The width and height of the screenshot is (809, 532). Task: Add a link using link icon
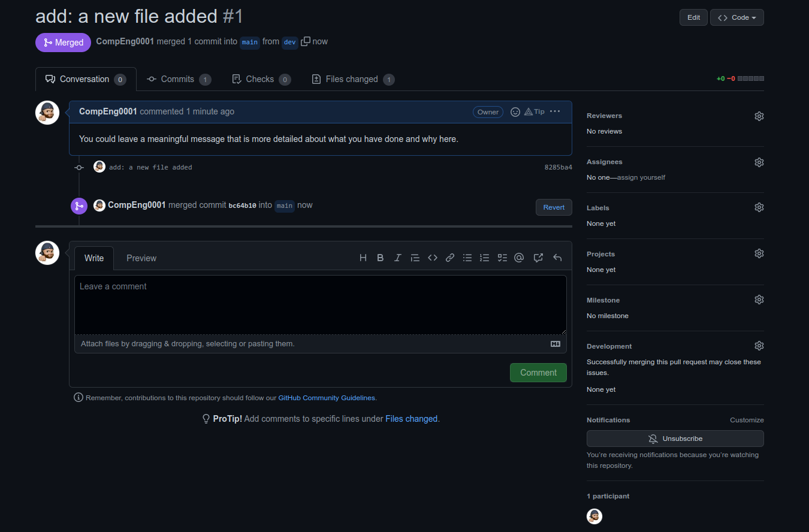click(449, 258)
